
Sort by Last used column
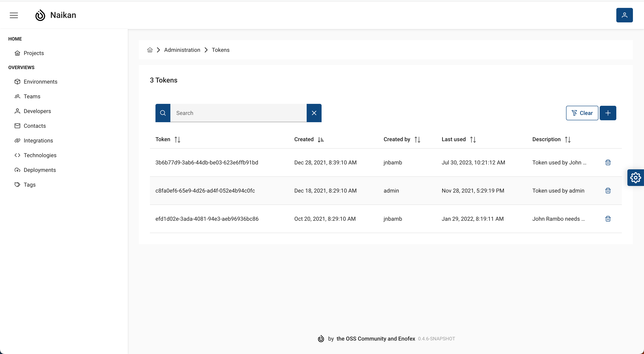point(473,139)
